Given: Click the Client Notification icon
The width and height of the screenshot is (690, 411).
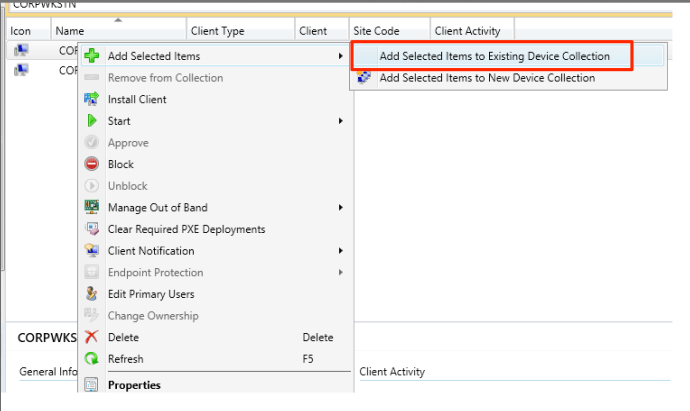Looking at the screenshot, I should (92, 250).
